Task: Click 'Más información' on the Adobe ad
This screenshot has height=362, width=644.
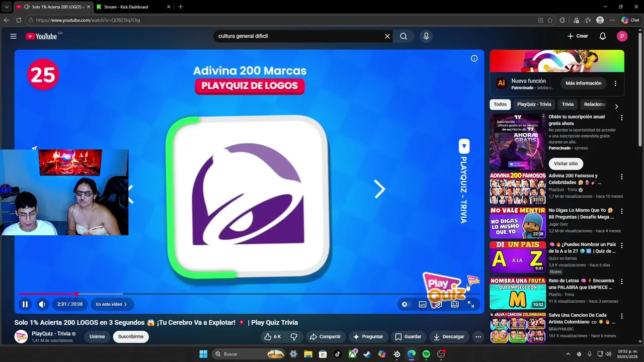Action: pos(583,83)
